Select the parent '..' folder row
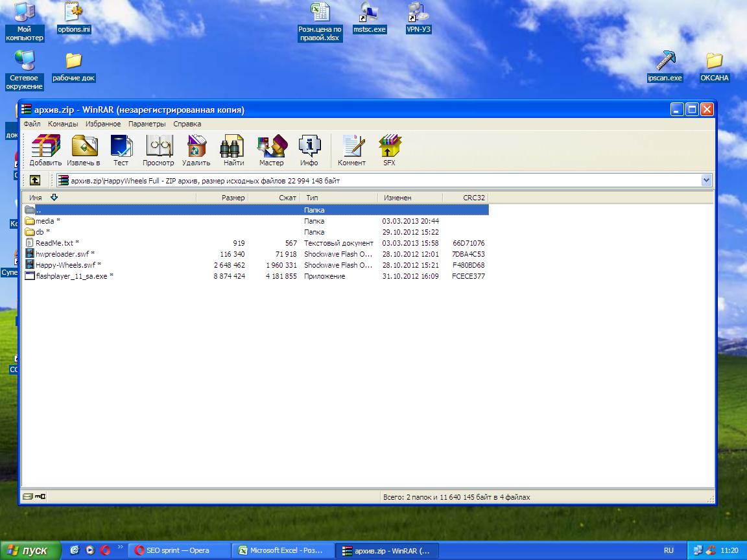747x560 pixels. [256, 209]
